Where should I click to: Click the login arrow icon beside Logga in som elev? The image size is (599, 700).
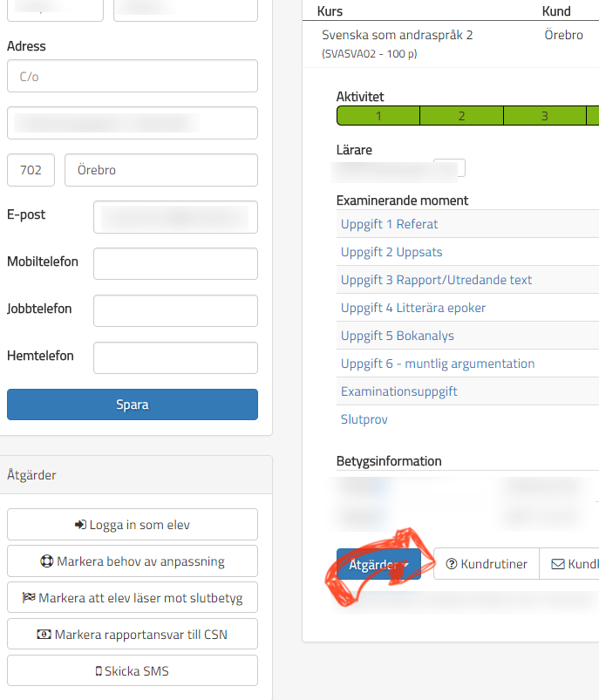click(x=81, y=525)
